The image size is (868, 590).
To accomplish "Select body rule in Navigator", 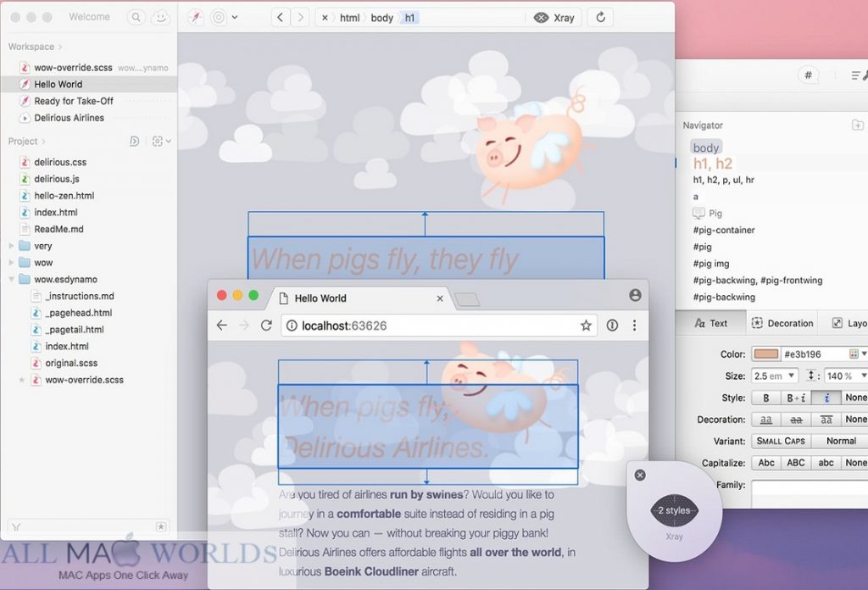I will pos(706,147).
